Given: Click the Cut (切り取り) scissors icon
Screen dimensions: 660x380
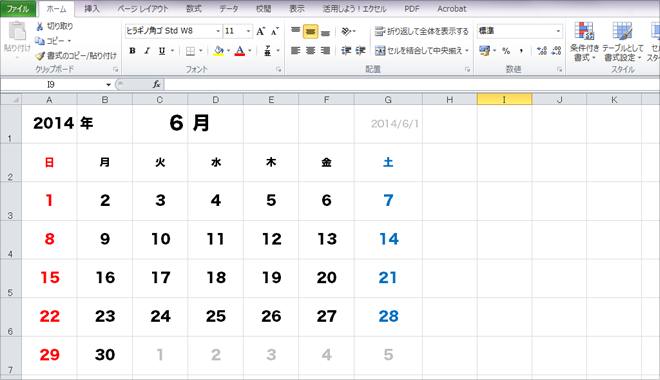Looking at the screenshot, I should pyautogui.click(x=40, y=27).
